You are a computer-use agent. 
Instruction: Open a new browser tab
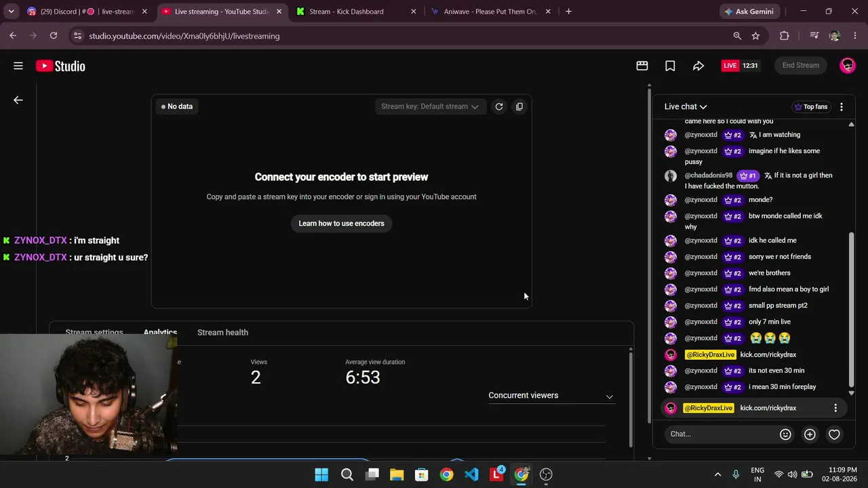point(568,12)
